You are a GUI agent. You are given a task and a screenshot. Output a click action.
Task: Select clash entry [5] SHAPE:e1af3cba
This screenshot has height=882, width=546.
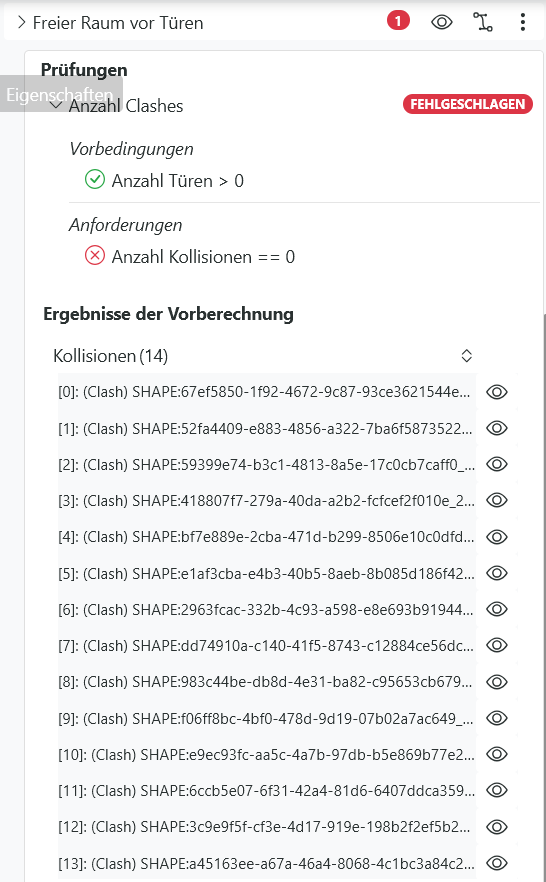coord(267,573)
